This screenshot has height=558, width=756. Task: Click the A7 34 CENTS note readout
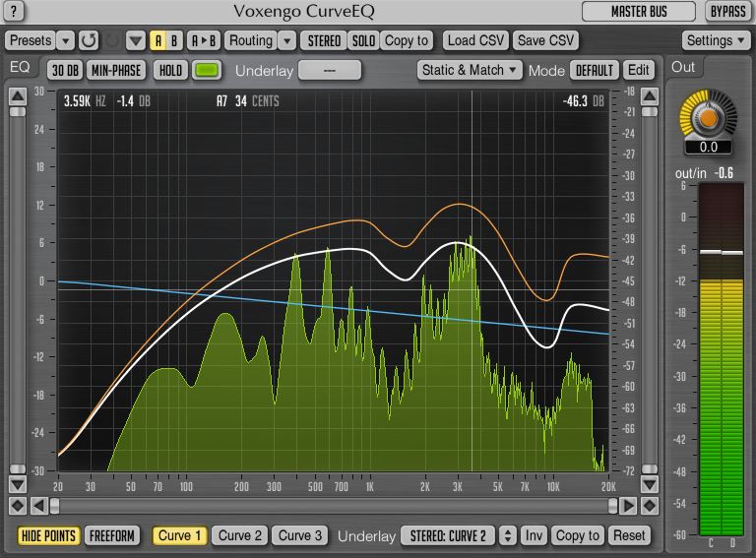tap(248, 101)
